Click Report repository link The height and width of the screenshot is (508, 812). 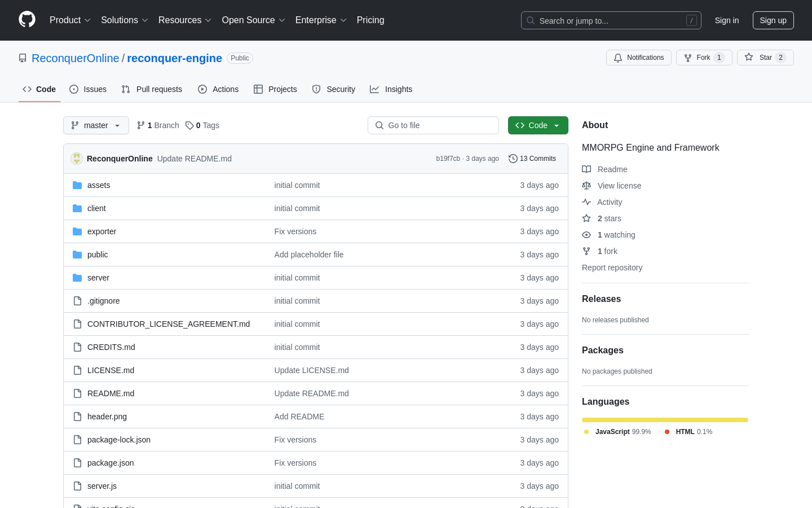tap(612, 268)
